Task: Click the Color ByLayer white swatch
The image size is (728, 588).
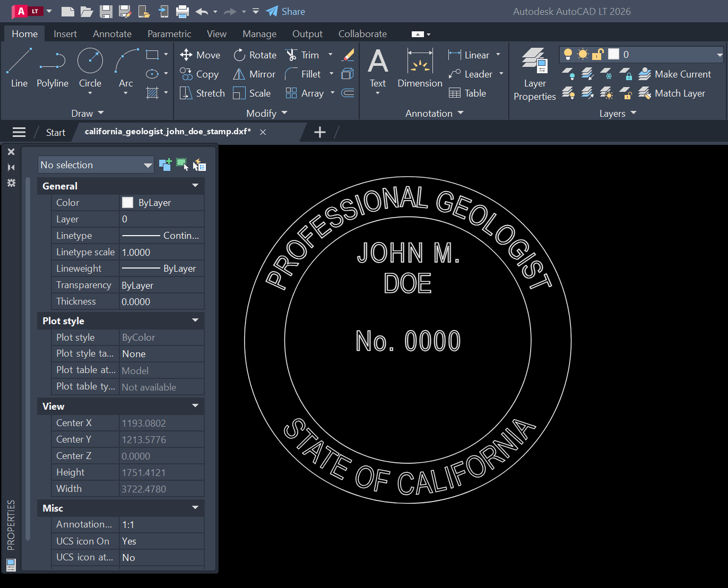Action: [127, 202]
